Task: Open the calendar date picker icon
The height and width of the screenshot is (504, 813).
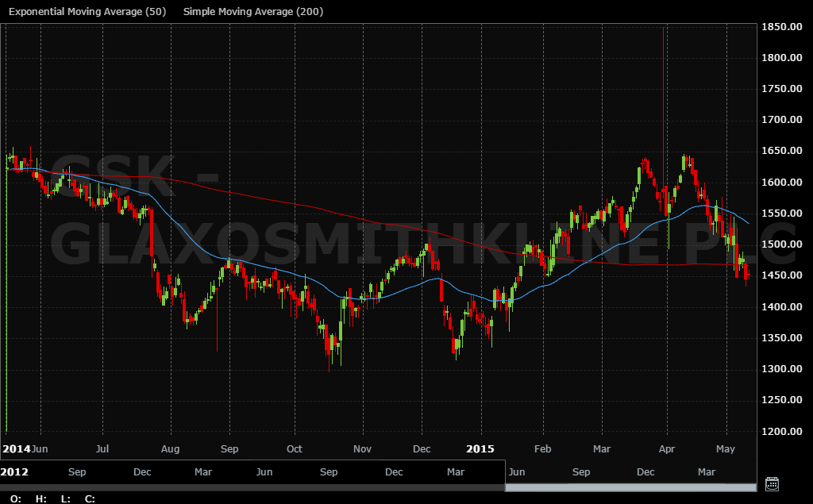Action: click(771, 483)
